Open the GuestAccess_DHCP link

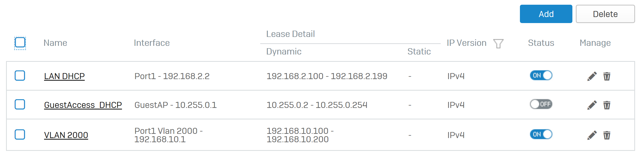(x=83, y=105)
